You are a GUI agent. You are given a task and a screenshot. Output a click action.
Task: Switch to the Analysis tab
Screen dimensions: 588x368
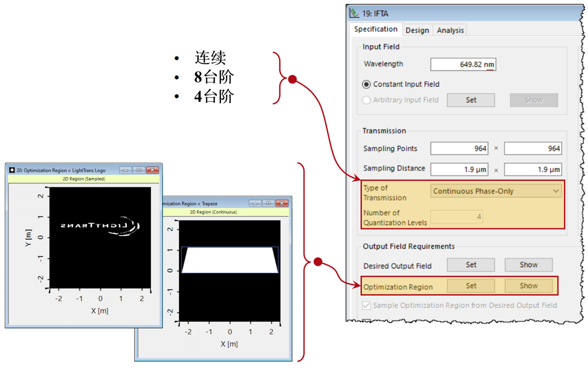pyautogui.click(x=450, y=31)
